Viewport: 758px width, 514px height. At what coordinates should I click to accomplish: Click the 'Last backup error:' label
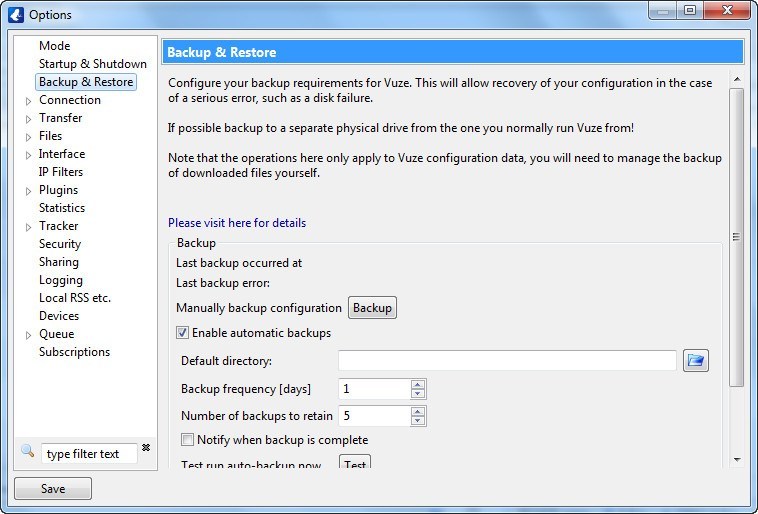pos(223,283)
